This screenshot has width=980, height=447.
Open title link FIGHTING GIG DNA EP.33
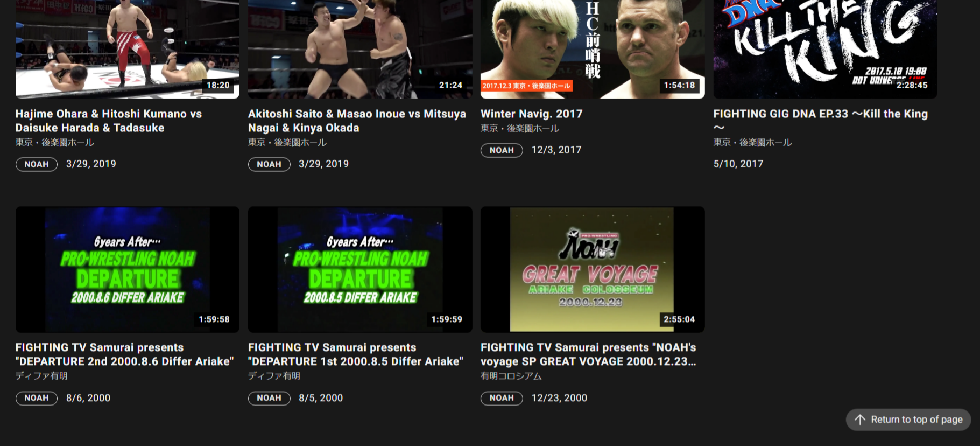coord(821,121)
